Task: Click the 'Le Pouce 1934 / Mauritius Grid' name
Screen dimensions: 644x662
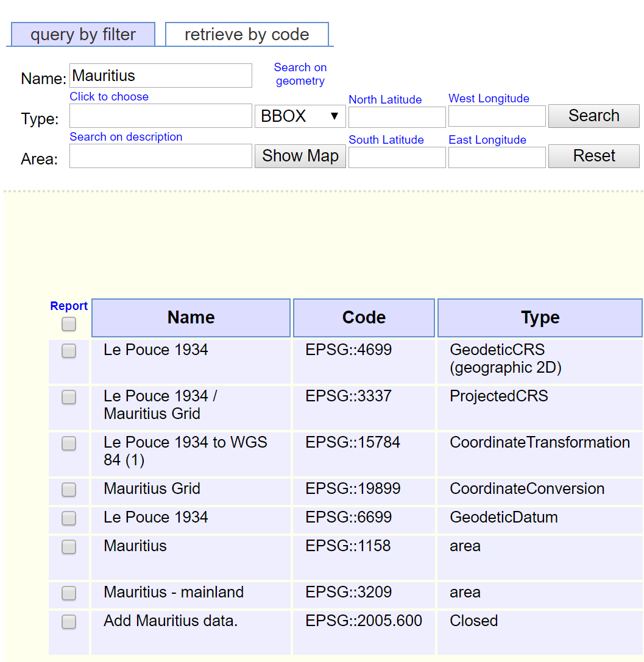Action: coord(160,405)
